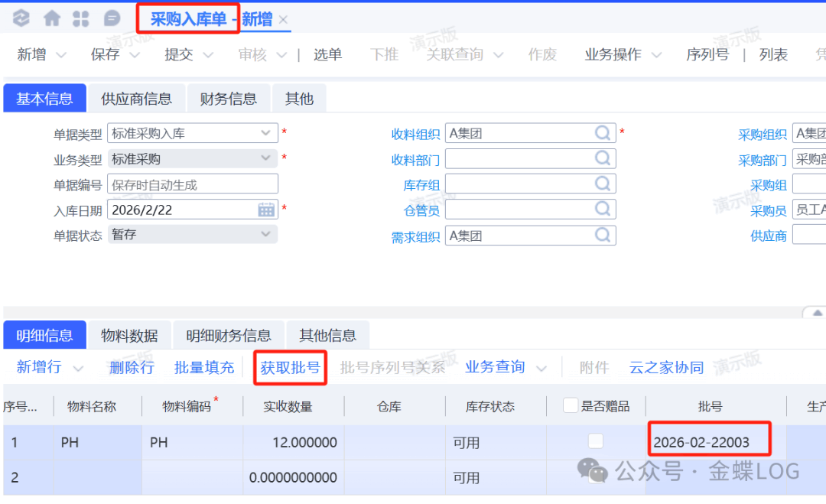
Task: Click the 获取批号 button
Action: 290,368
